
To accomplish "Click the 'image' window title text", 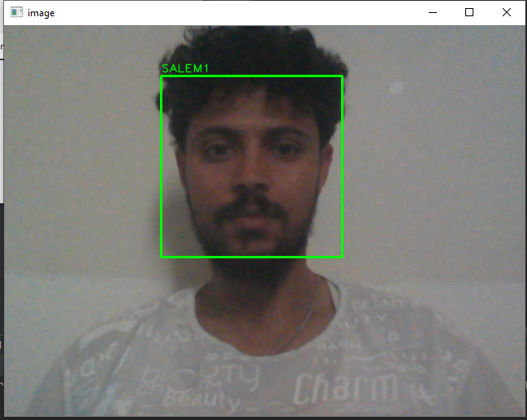I will coord(41,13).
